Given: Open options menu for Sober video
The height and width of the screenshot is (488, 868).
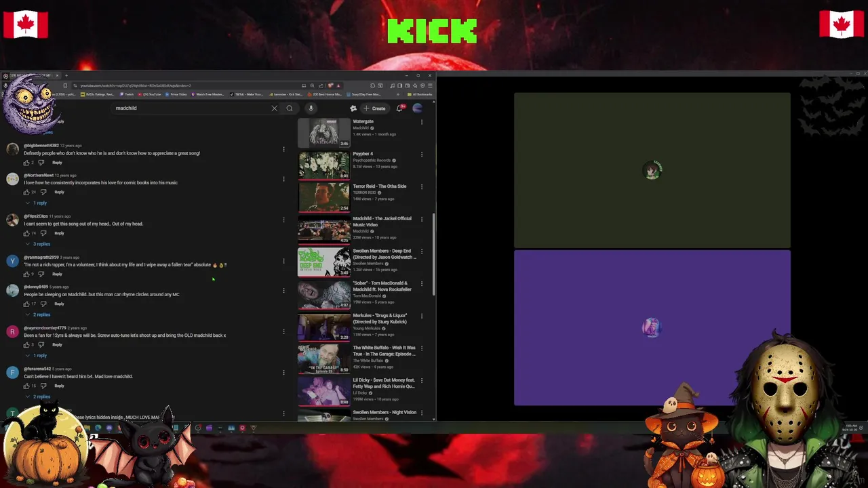Looking at the screenshot, I should coord(422,284).
